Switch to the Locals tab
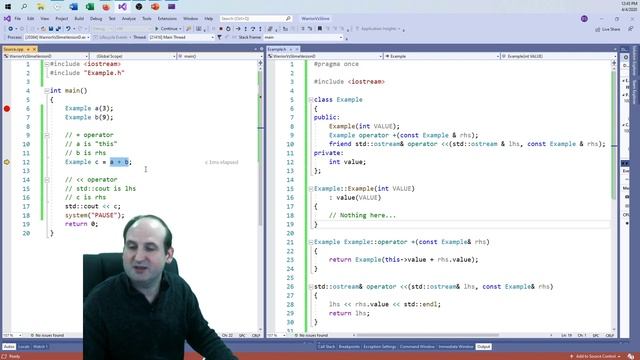640x360 pixels. pyautogui.click(x=24, y=347)
